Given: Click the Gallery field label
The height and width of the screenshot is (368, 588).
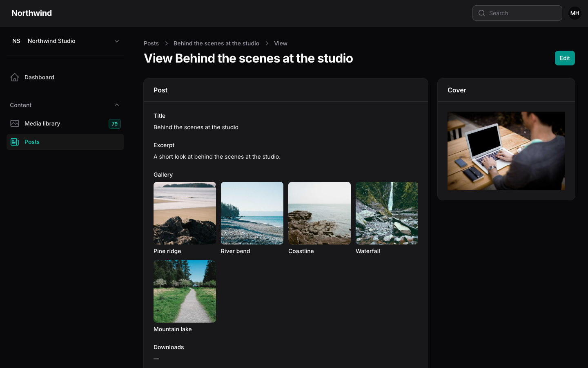Looking at the screenshot, I should pyautogui.click(x=163, y=175).
